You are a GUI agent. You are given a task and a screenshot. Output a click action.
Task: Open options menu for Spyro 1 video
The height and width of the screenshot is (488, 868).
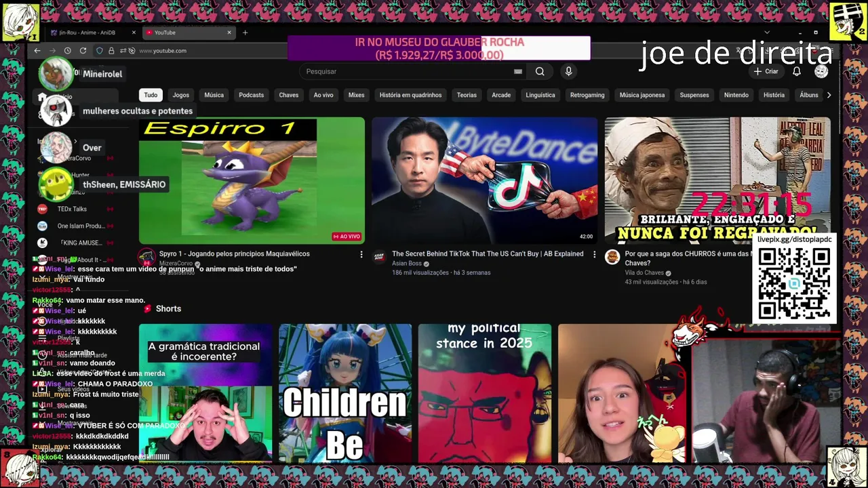(361, 254)
